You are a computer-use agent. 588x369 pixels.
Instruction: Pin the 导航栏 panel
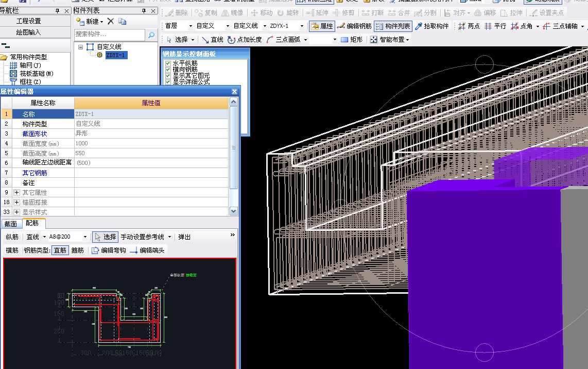click(x=57, y=11)
